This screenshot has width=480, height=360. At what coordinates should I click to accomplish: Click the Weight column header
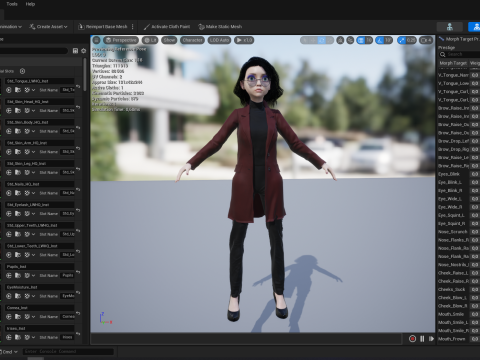475,63
